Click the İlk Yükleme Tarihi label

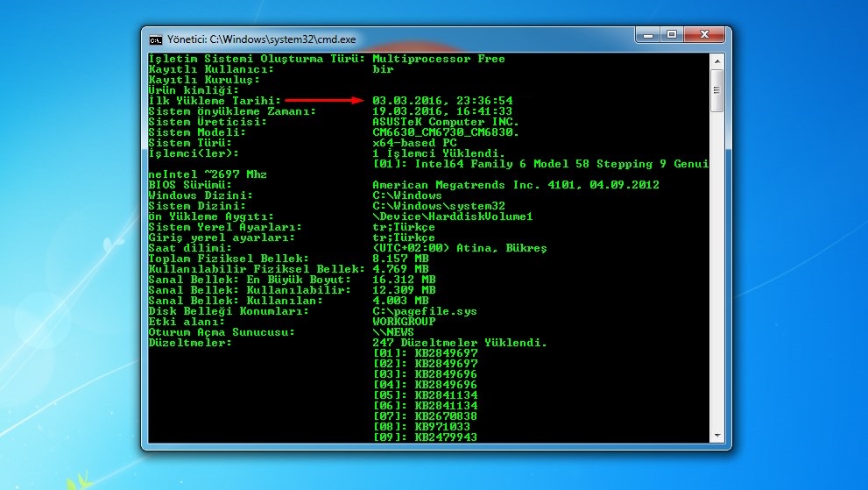215,101
